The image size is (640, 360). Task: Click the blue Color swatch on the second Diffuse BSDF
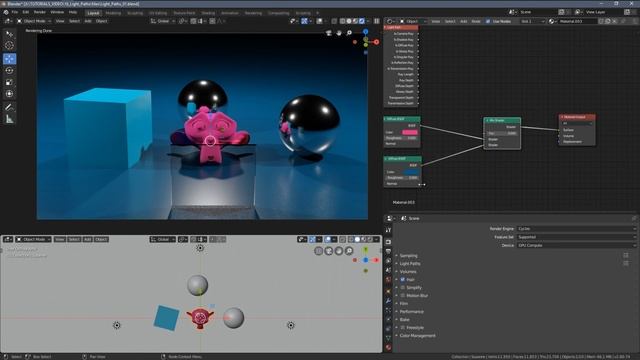(410, 172)
